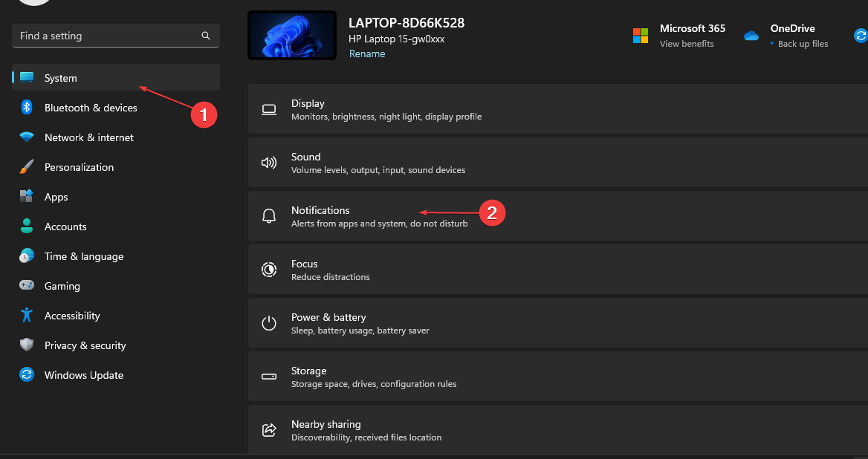The image size is (868, 459).
Task: Select the Focus settings icon
Action: (269, 269)
